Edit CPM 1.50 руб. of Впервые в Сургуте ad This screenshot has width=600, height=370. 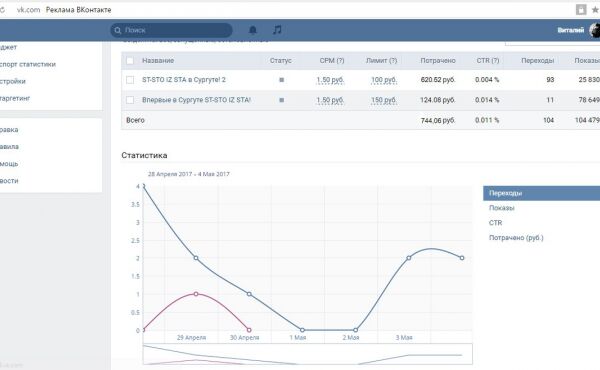tap(330, 100)
